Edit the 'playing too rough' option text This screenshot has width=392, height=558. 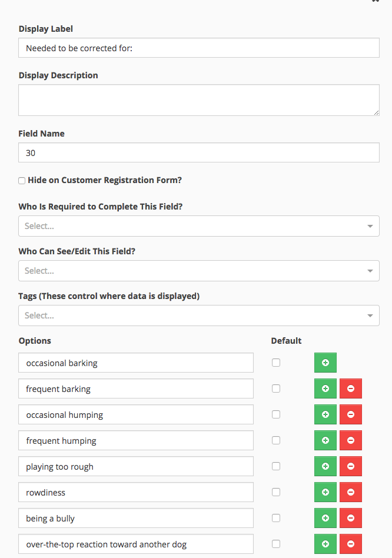coord(136,467)
